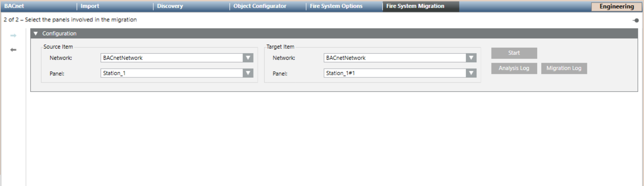Collapse the Configuration section triangle

point(36,34)
